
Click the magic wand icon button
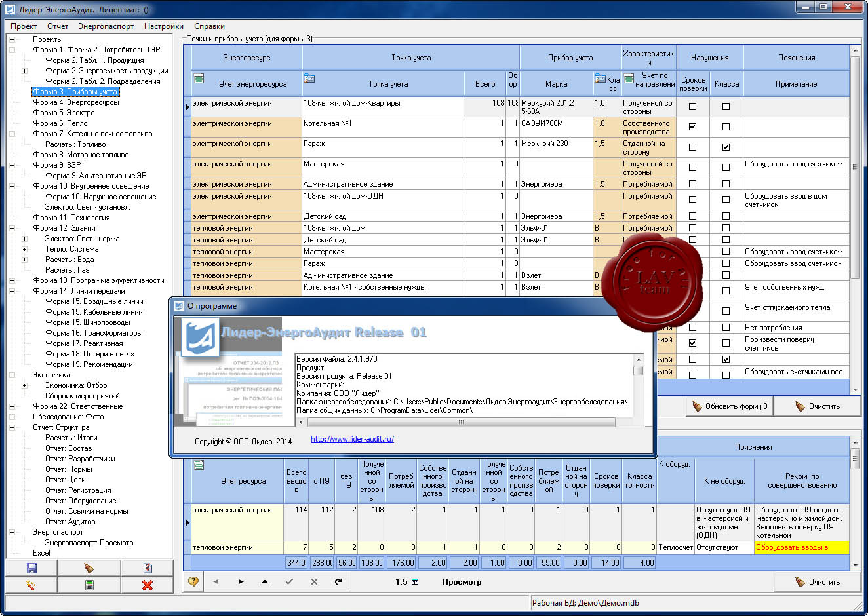[x=31, y=585]
